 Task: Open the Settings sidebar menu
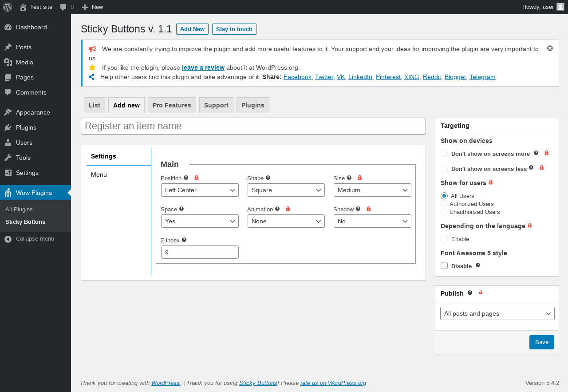(35, 173)
